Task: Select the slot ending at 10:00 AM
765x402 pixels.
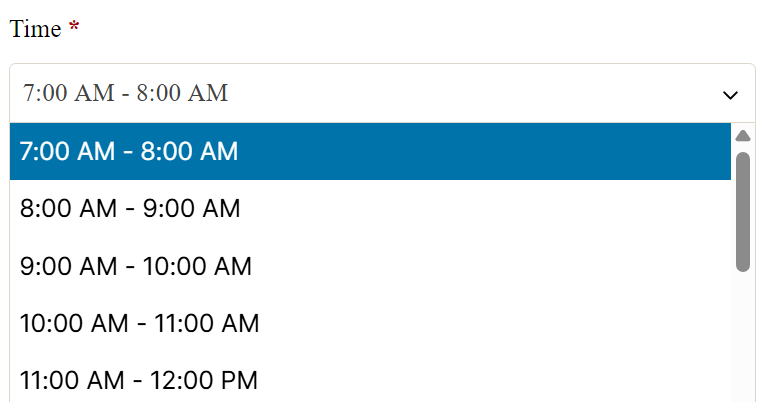Action: (x=136, y=267)
